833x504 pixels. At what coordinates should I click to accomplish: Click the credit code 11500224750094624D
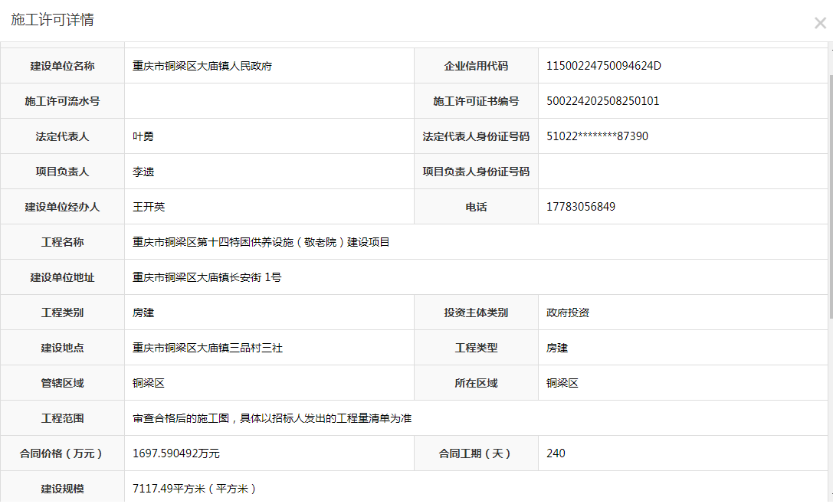click(x=603, y=66)
